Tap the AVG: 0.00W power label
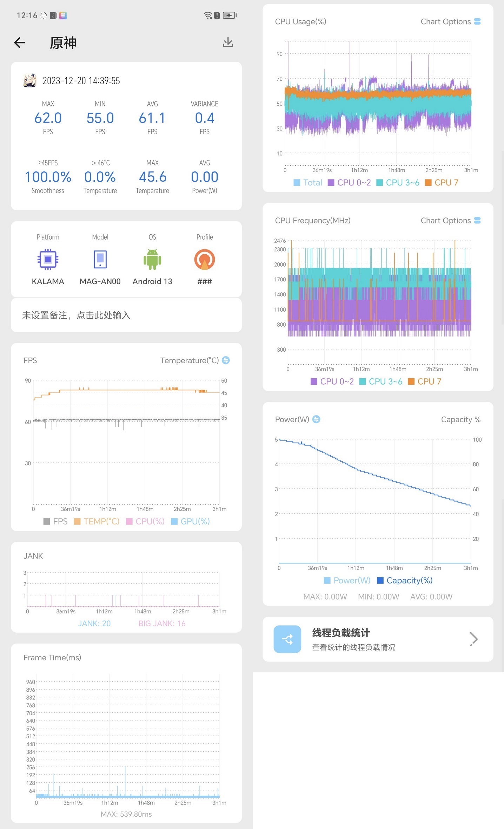 [431, 597]
